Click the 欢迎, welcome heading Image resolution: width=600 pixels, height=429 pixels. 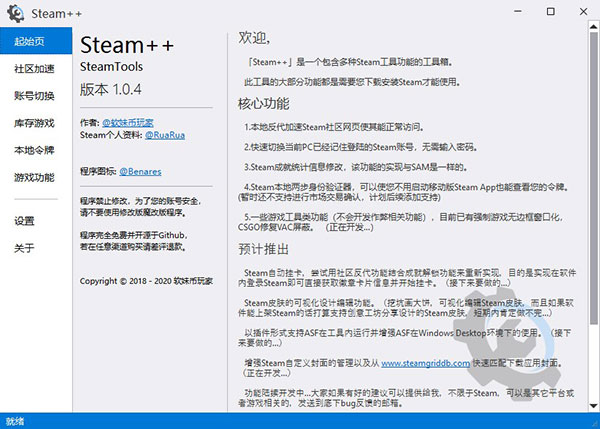(254, 38)
